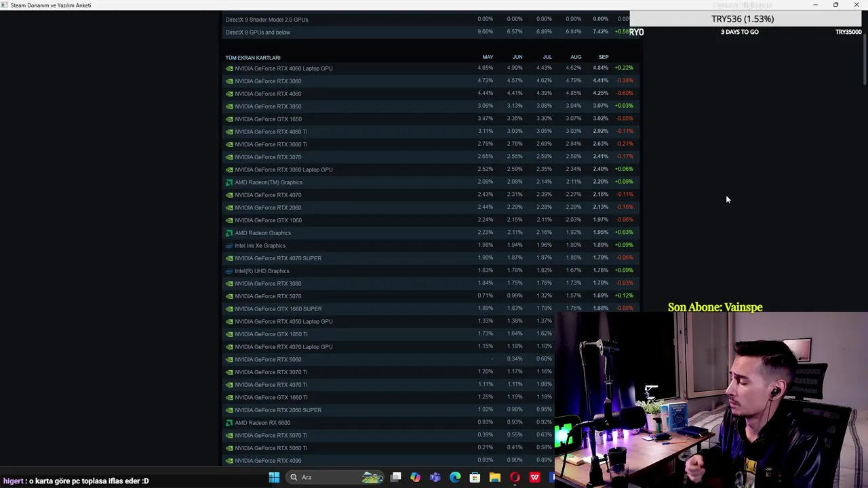Click +0.12% change for RTX 5070
The height and width of the screenshot is (488, 868).
624,296
